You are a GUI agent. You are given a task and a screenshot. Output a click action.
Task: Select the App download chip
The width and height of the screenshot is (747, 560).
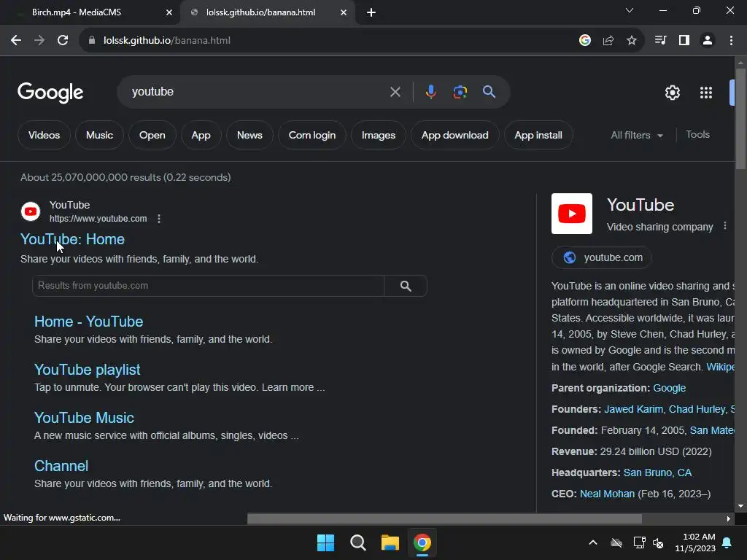[x=455, y=135]
